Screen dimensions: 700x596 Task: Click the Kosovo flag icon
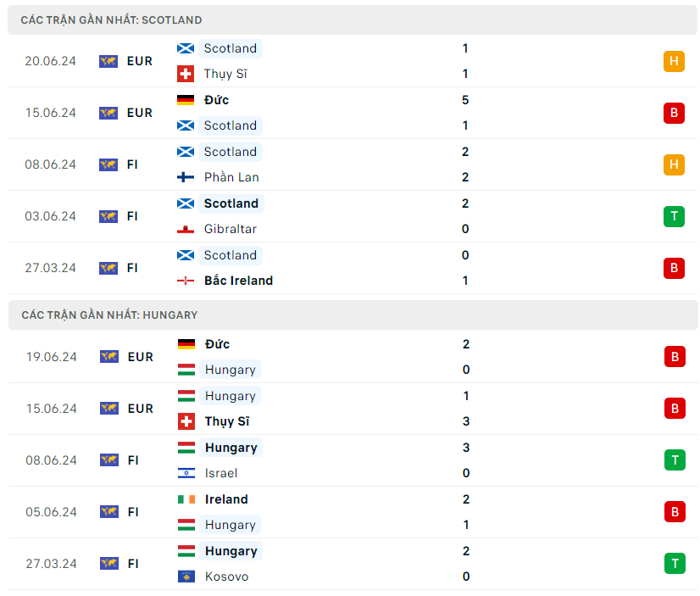pyautogui.click(x=186, y=577)
